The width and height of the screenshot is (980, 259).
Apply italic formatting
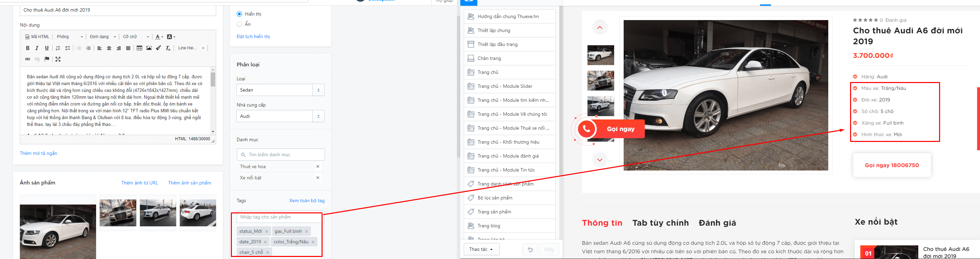tap(37, 48)
